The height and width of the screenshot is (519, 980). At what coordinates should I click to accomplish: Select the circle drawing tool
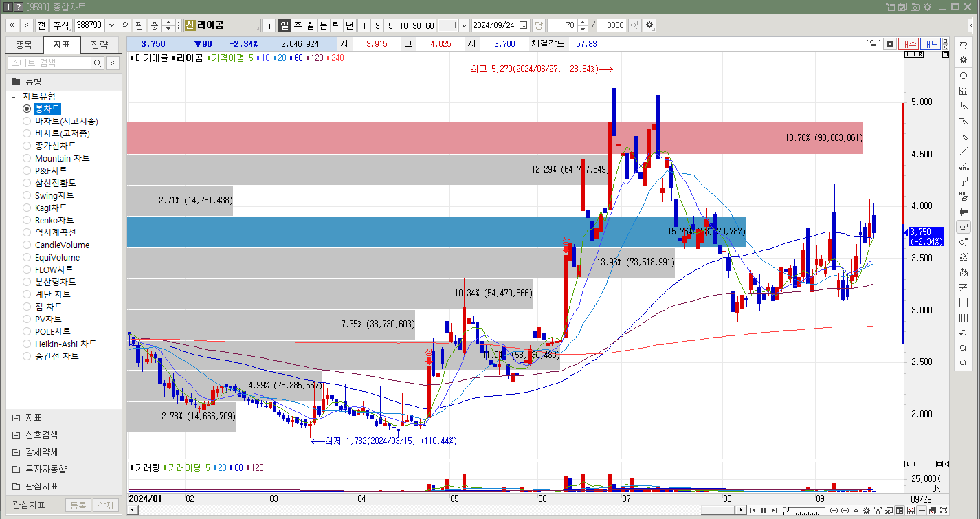963,76
